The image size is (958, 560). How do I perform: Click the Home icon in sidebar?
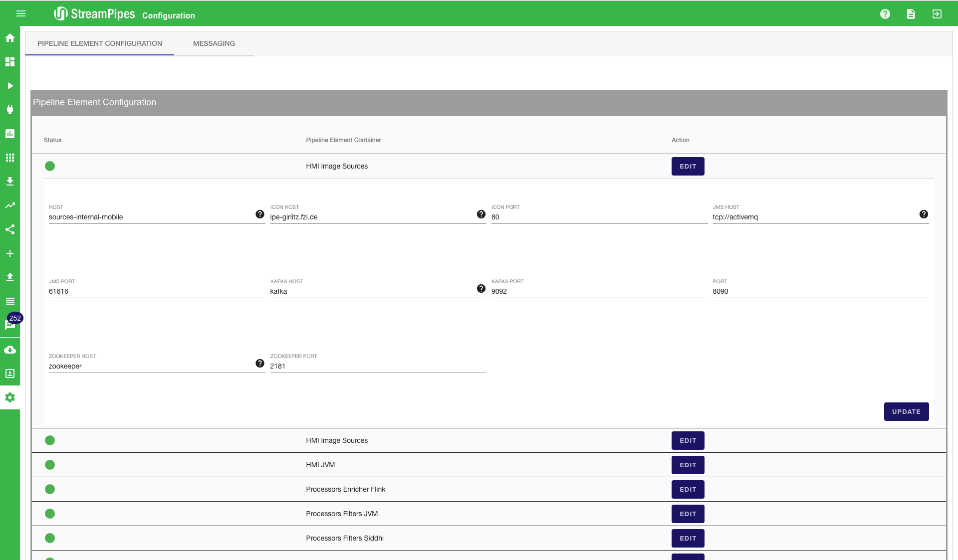pyautogui.click(x=10, y=38)
